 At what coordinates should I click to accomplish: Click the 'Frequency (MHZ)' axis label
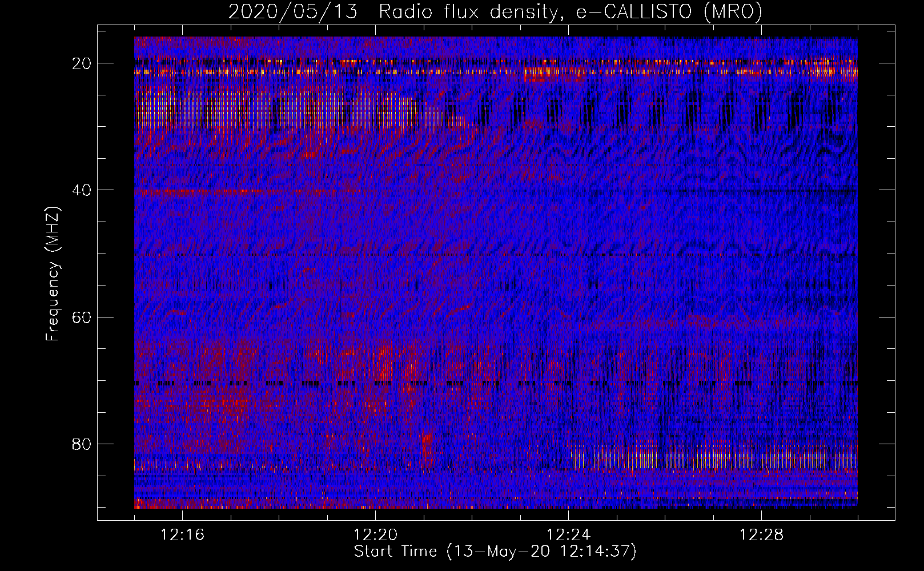(x=53, y=274)
